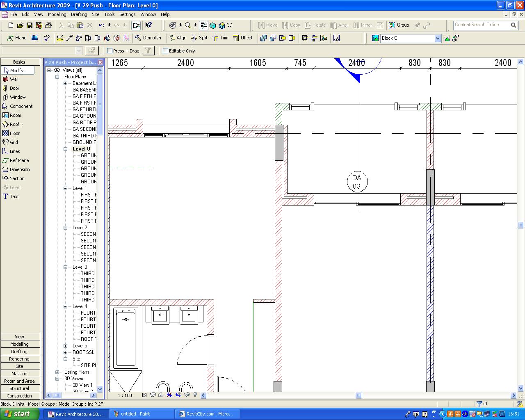The width and height of the screenshot is (525, 420).
Task: Click the Section tool
Action: [17, 178]
